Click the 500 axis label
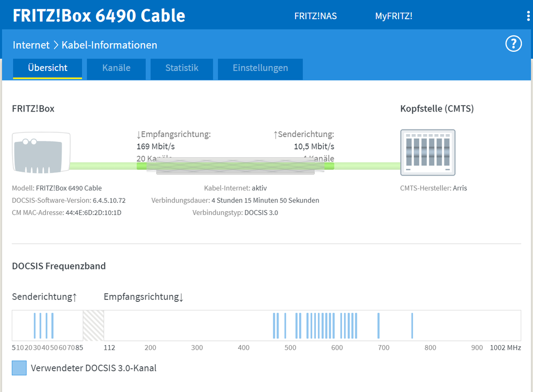Viewport: 533px width, 392px height. [x=290, y=348]
